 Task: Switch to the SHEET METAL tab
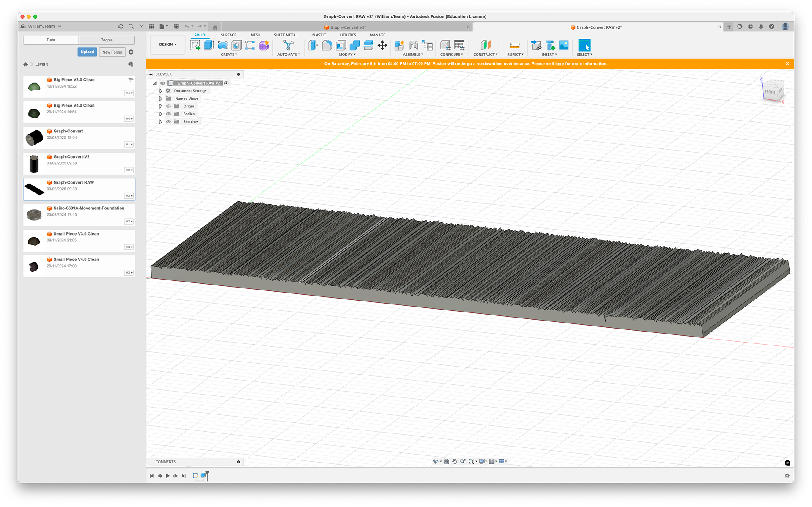click(285, 35)
